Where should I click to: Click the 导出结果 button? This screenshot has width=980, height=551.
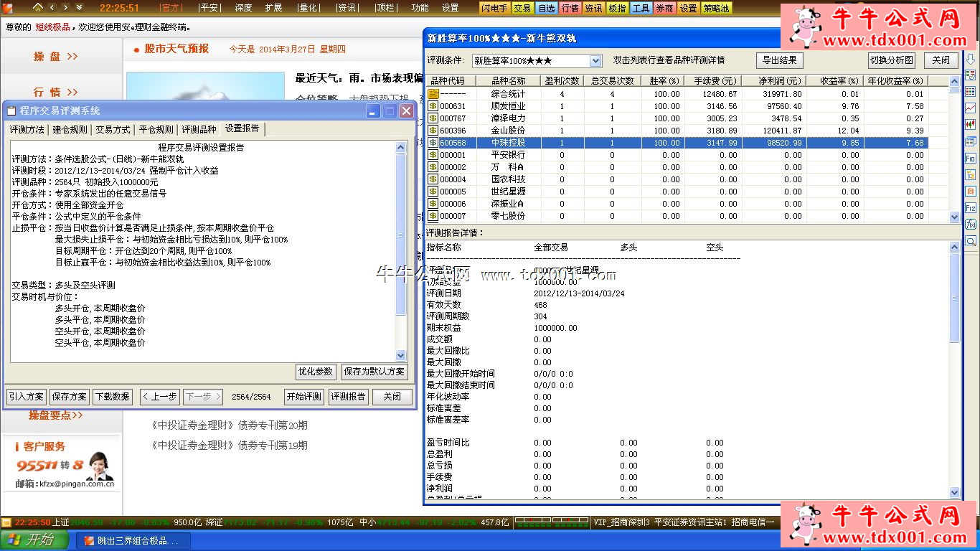click(779, 60)
